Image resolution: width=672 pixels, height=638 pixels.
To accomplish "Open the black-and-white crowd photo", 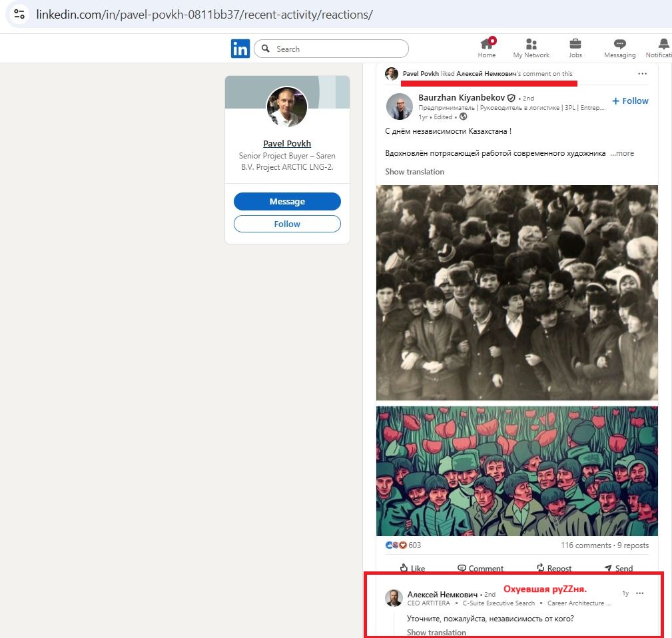I will (x=517, y=292).
